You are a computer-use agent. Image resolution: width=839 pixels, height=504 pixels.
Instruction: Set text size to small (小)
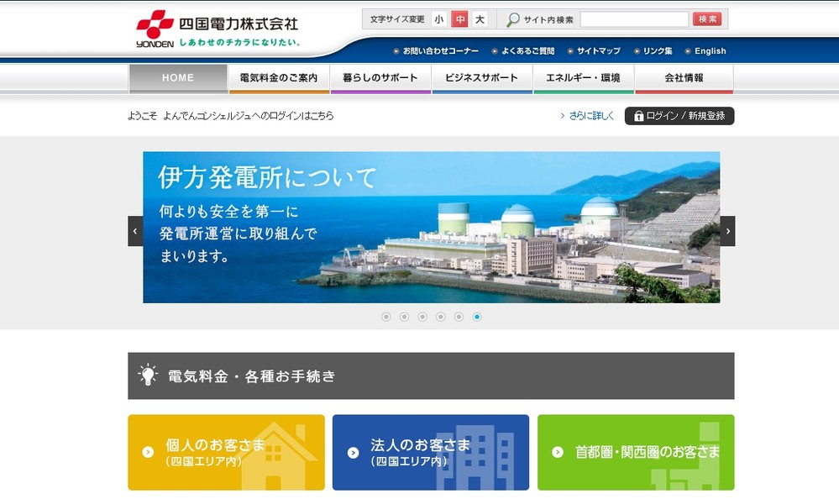[439, 19]
